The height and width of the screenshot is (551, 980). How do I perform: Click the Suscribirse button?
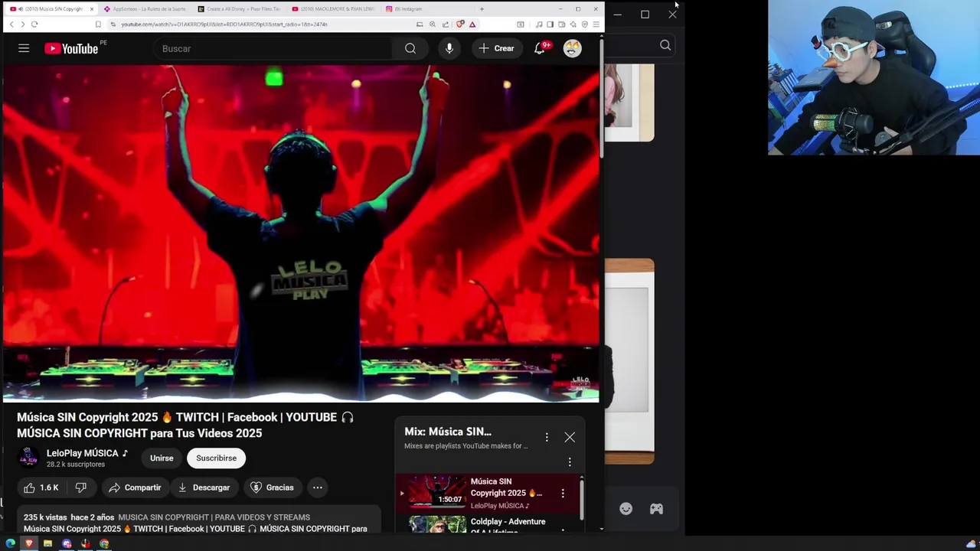(216, 458)
